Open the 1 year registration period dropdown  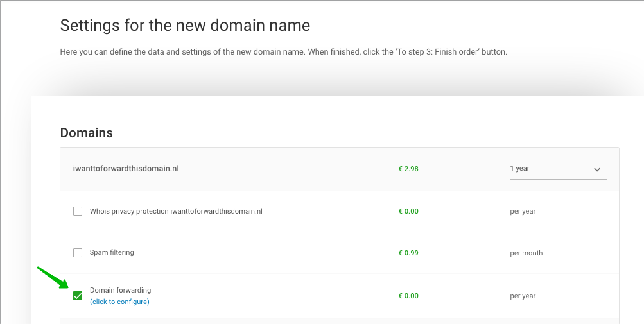point(558,169)
